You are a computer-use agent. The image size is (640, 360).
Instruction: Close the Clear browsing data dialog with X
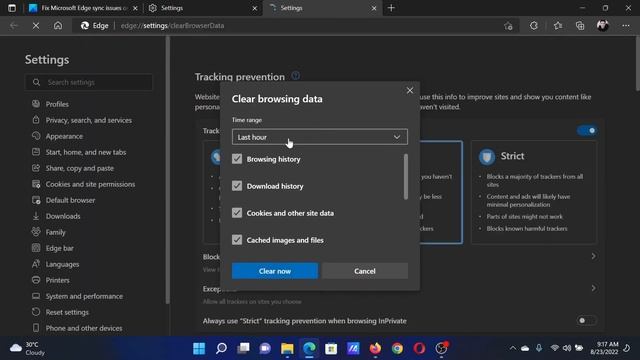click(x=410, y=91)
